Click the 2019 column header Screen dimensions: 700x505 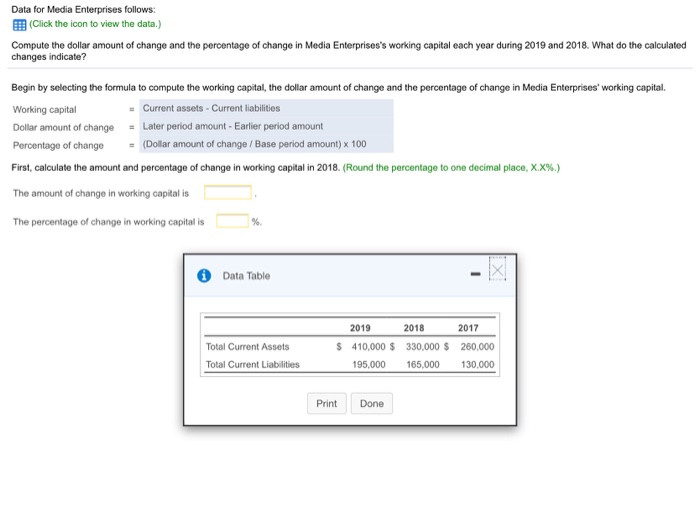(360, 328)
